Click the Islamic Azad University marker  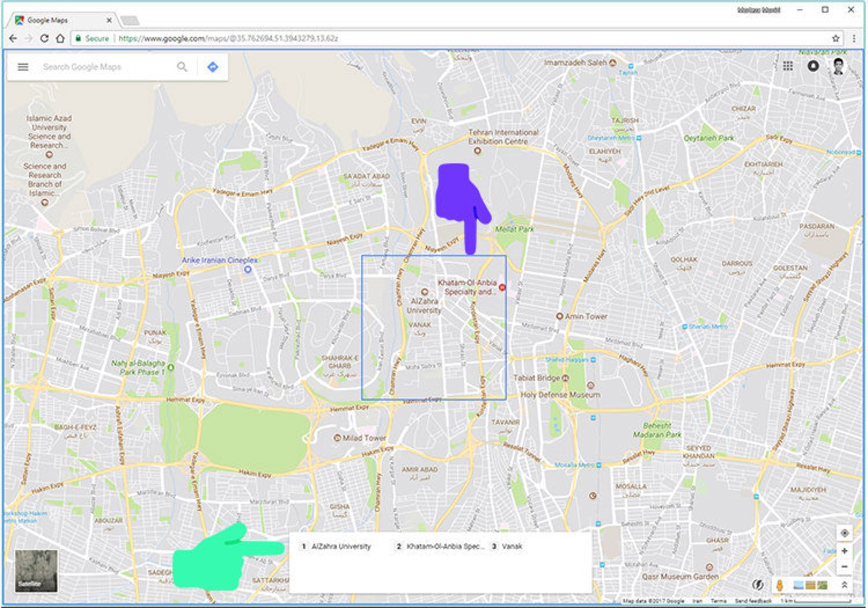click(x=49, y=154)
